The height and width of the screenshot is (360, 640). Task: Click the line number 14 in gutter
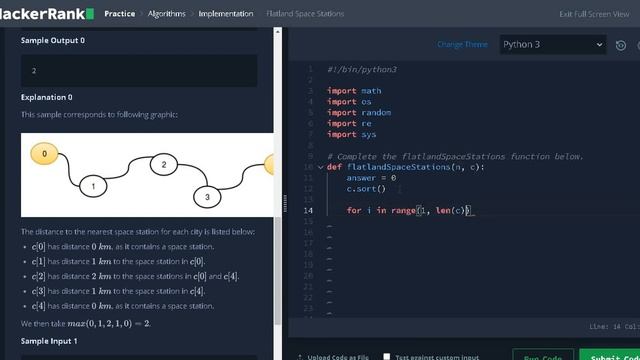click(308, 211)
